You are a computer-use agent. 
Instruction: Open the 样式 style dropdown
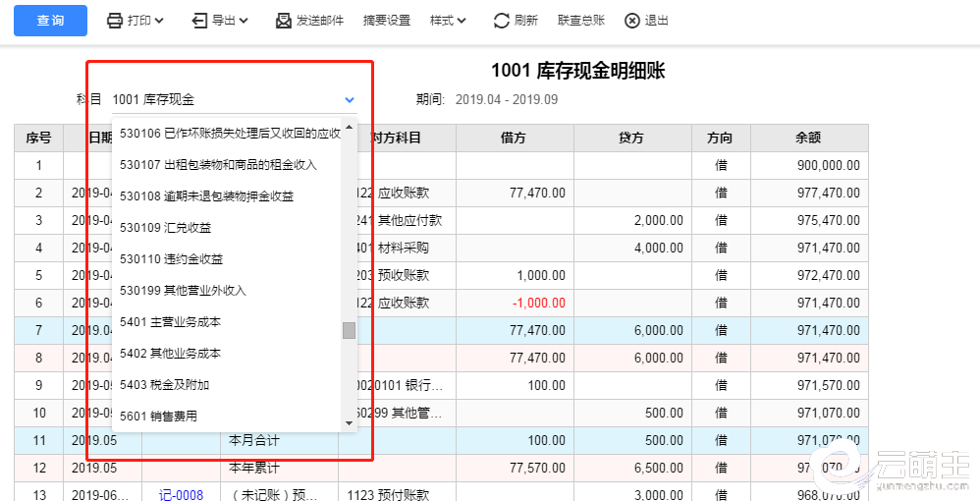point(448,21)
